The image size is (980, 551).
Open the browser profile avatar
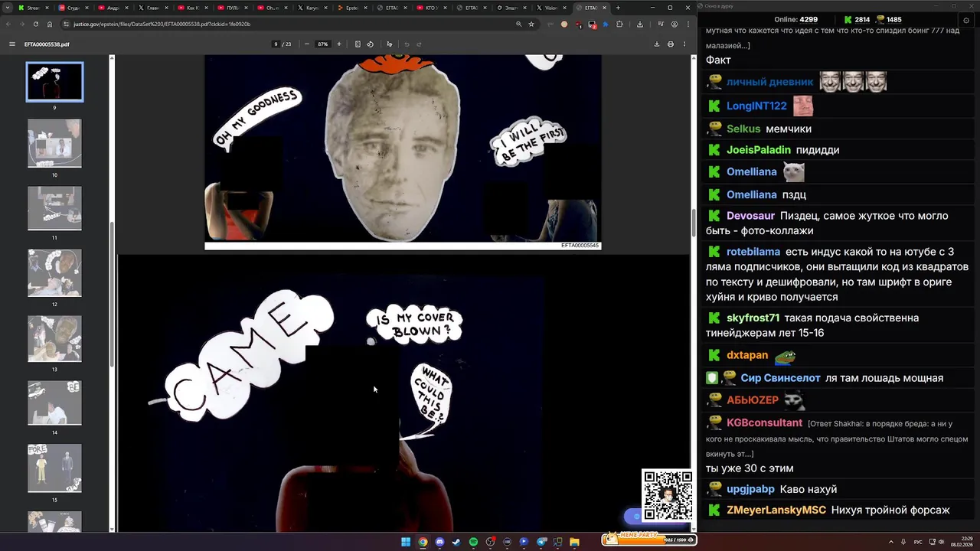tap(674, 24)
